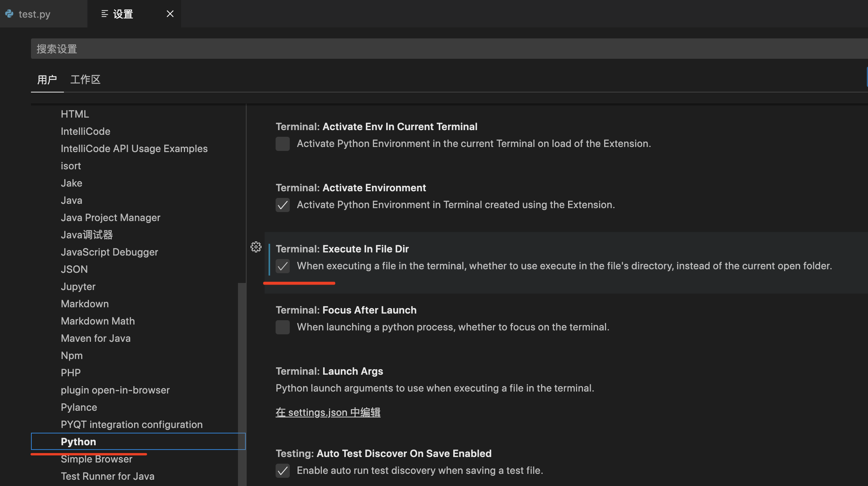Enable Focus After Launch checkbox
The image size is (868, 486).
[282, 327]
